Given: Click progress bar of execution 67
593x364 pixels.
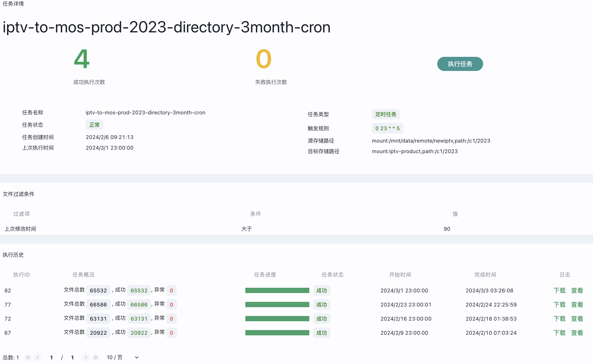Looking at the screenshot, I should [277, 333].
